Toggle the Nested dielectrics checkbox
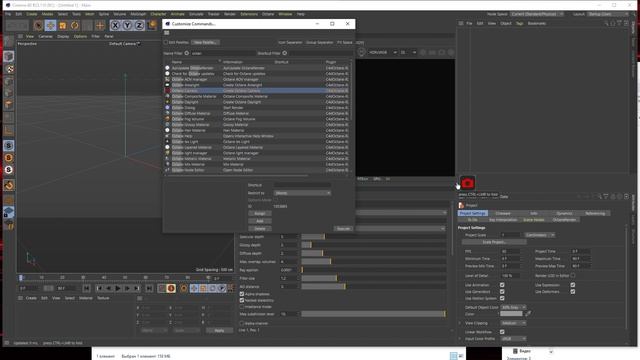This screenshot has height=360, width=640. (242, 300)
